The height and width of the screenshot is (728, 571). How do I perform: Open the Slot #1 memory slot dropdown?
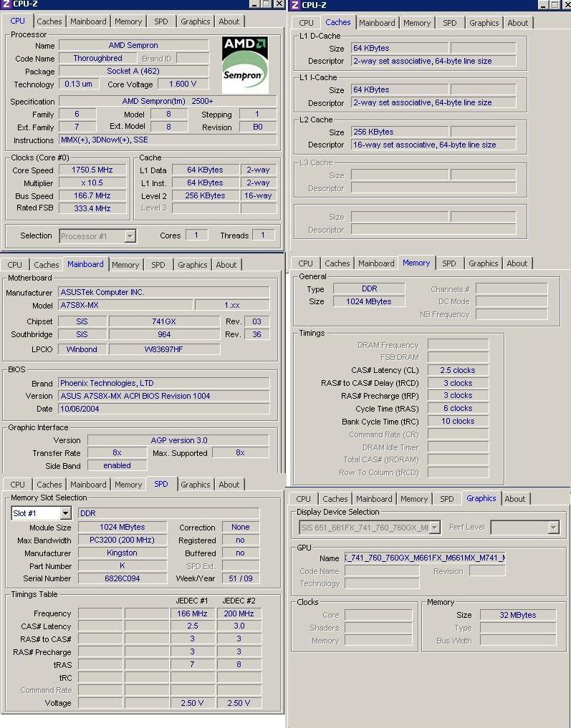point(65,513)
